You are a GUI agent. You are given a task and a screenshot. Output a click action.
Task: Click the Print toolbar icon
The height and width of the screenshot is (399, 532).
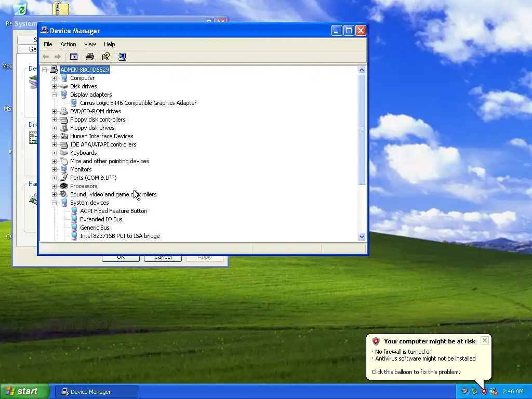(89, 57)
